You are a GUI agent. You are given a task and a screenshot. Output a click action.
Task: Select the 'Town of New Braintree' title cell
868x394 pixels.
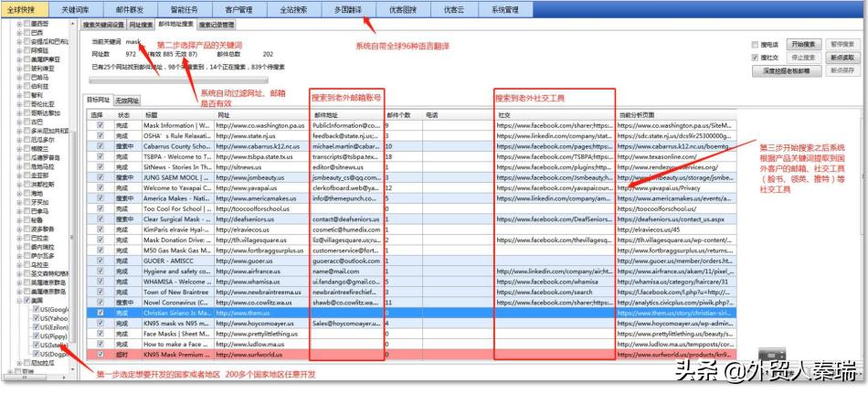177,292
